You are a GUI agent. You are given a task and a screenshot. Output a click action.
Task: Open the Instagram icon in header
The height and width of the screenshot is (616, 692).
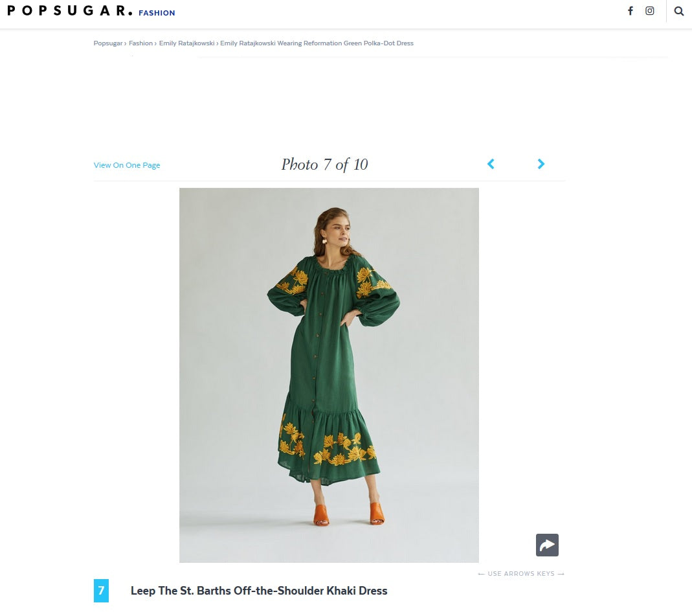point(650,11)
